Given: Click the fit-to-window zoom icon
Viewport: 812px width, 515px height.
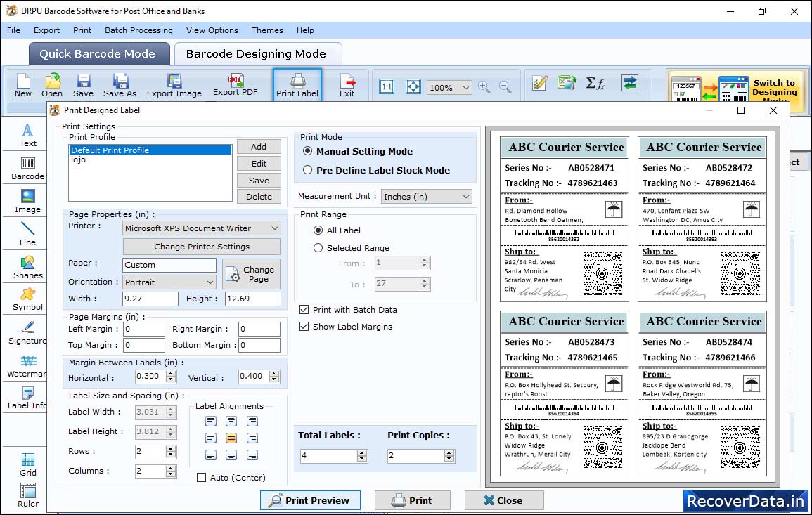Looking at the screenshot, I should pyautogui.click(x=413, y=86).
